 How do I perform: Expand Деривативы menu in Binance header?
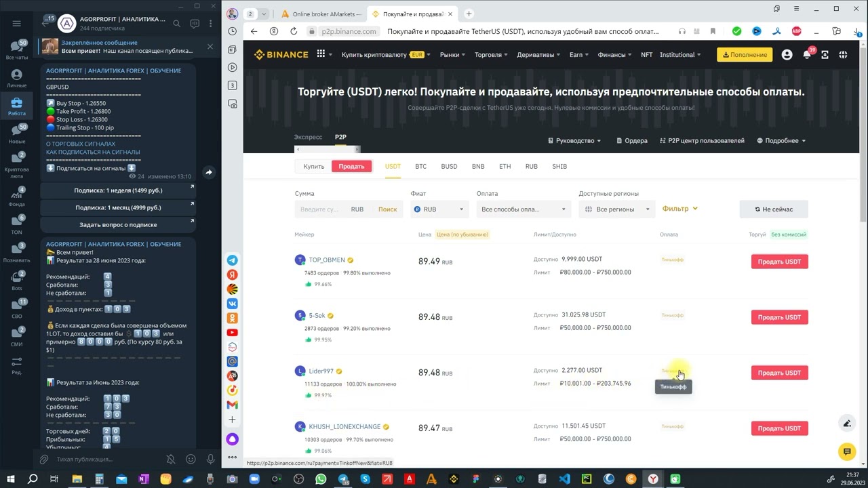(538, 55)
